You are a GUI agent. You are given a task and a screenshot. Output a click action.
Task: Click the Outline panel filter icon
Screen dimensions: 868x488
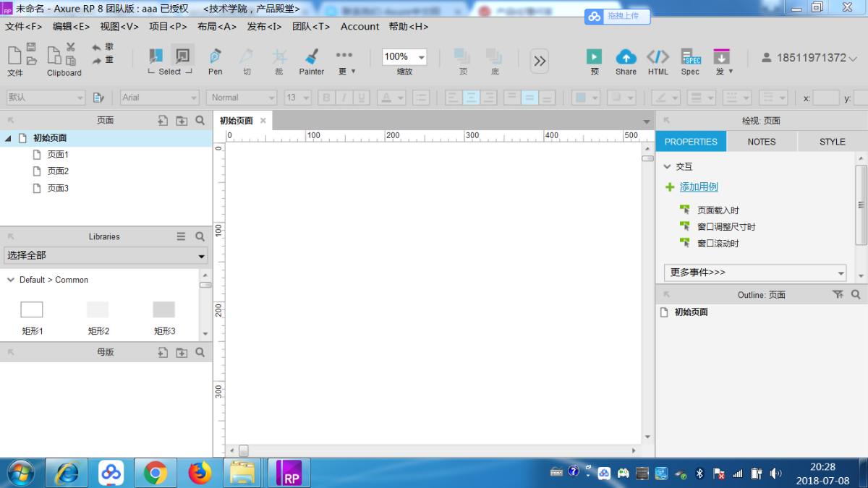click(x=838, y=294)
